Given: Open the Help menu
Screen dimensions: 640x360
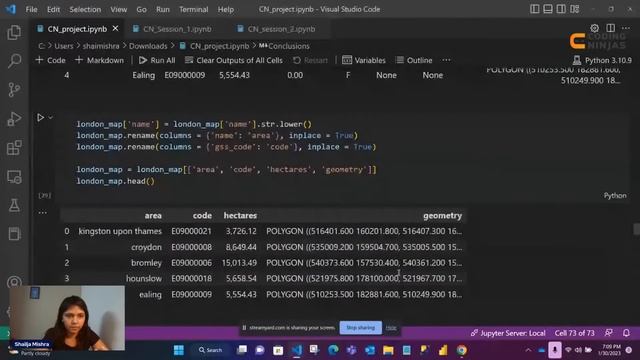Looking at the screenshot, I should [x=225, y=9].
